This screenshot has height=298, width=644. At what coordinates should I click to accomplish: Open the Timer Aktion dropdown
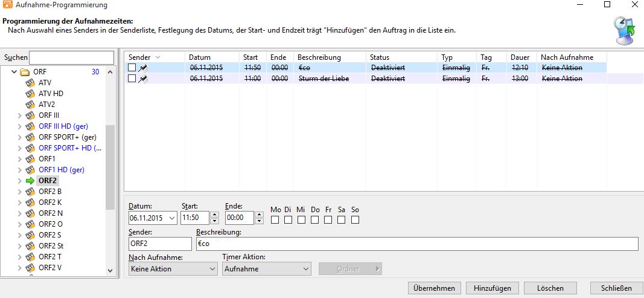[266, 269]
